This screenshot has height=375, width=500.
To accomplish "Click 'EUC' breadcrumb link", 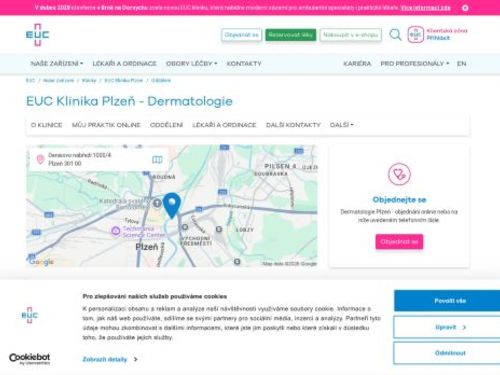I will pos(30,80).
